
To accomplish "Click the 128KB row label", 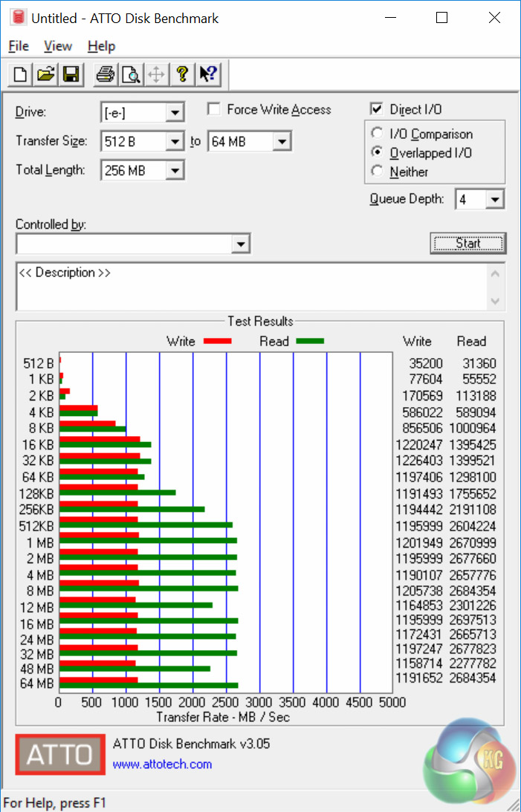I will (36, 493).
